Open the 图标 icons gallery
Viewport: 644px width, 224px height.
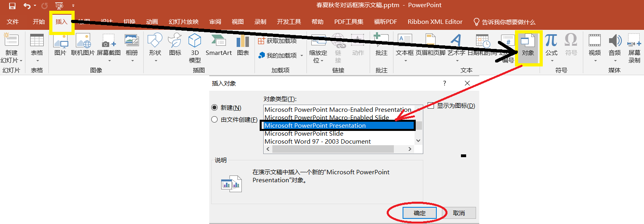[175, 45]
